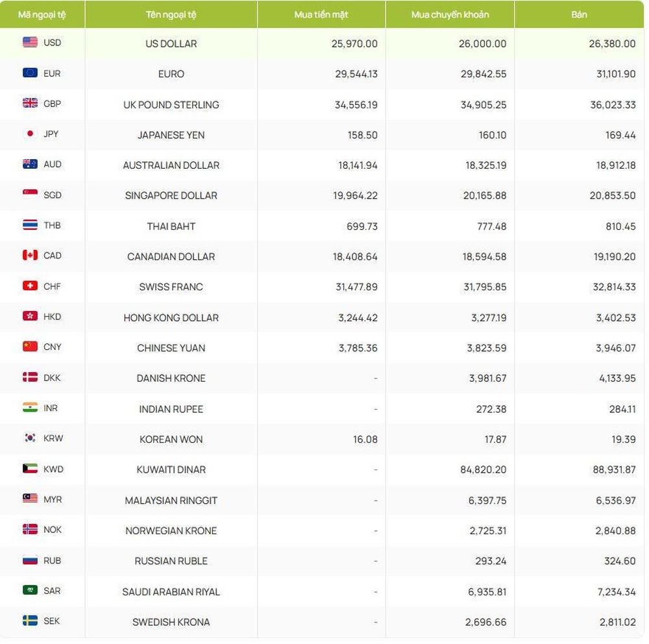649x644 pixels.
Task: Select the THB currency code text
Action: pos(52,225)
